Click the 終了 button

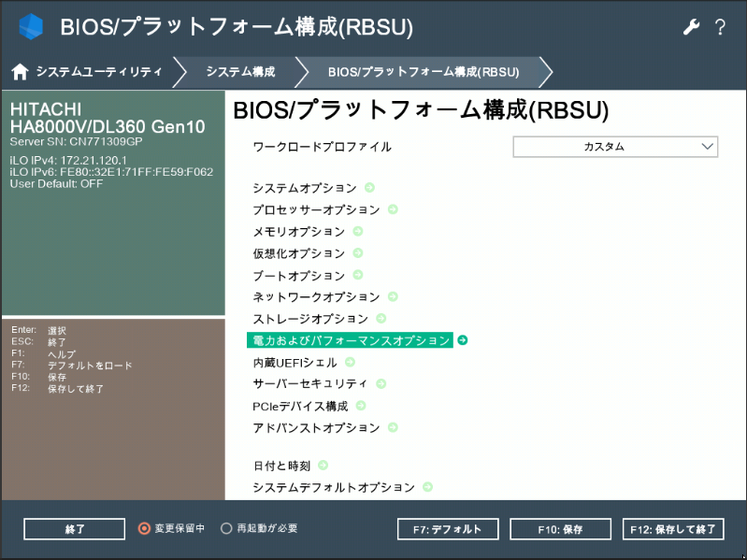(x=74, y=529)
